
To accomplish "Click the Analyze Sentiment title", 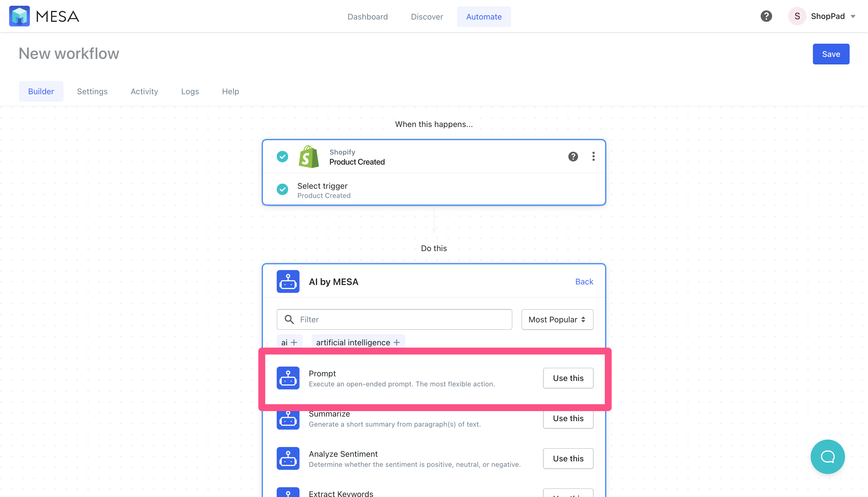I will (x=343, y=454).
